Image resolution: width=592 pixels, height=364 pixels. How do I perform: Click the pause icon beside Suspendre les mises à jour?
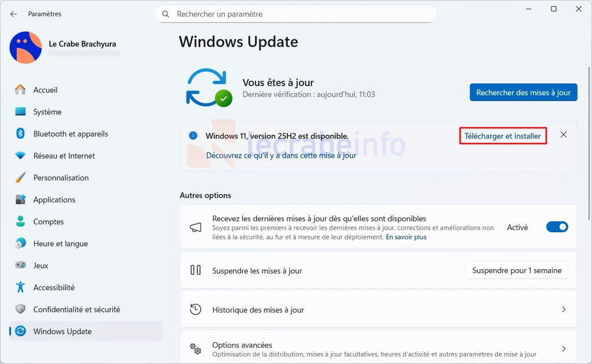(x=195, y=270)
